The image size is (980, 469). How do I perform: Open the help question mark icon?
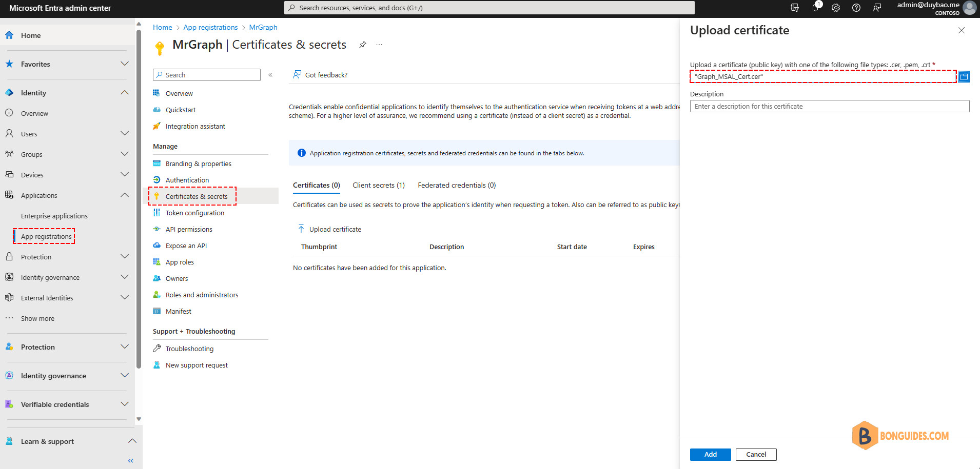[856, 8]
